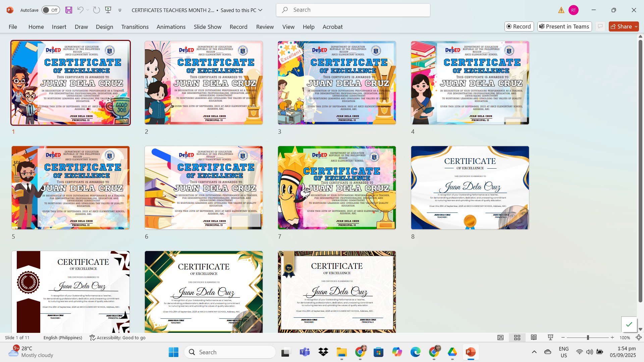Image resolution: width=644 pixels, height=362 pixels.
Task: Click Fit slide to window icon
Action: [639, 338]
